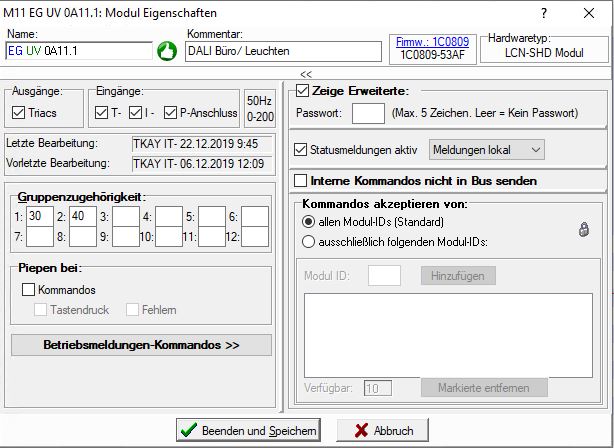
Task: Click Beenden und Speichern button
Action: coord(247,430)
